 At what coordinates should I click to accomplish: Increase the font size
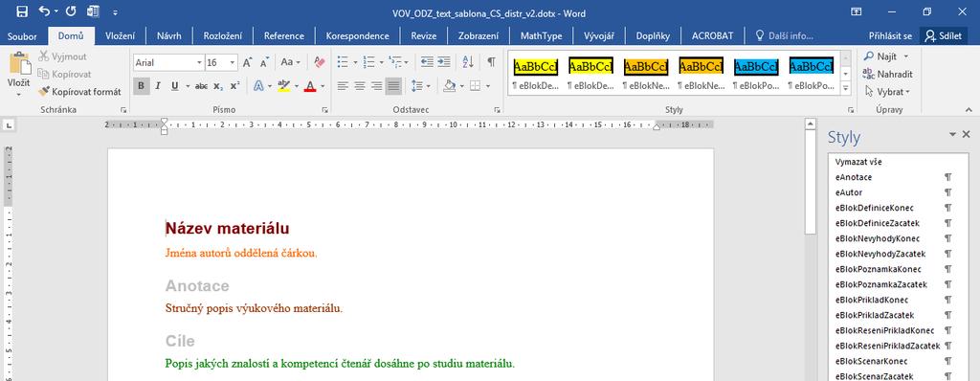248,62
